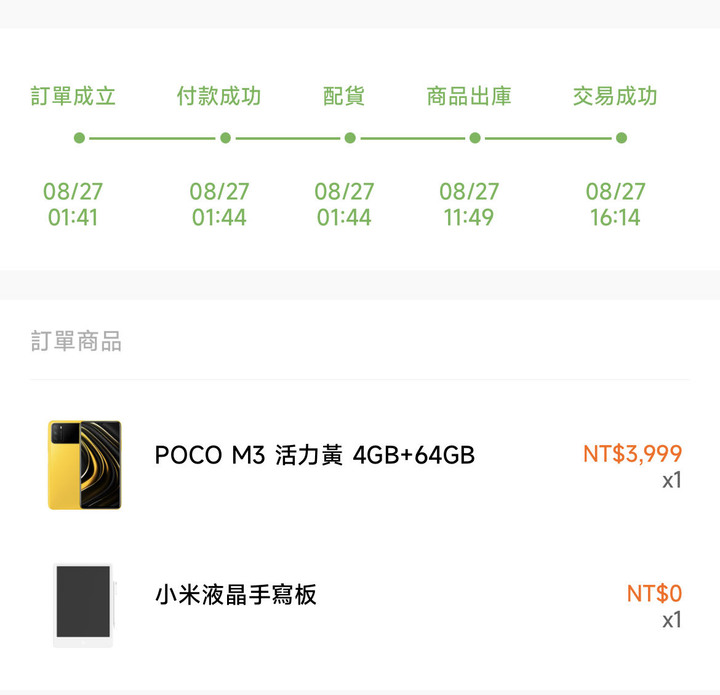Click the 訂單成立 timeline dot
Screen dimensions: 720x695
point(79,138)
